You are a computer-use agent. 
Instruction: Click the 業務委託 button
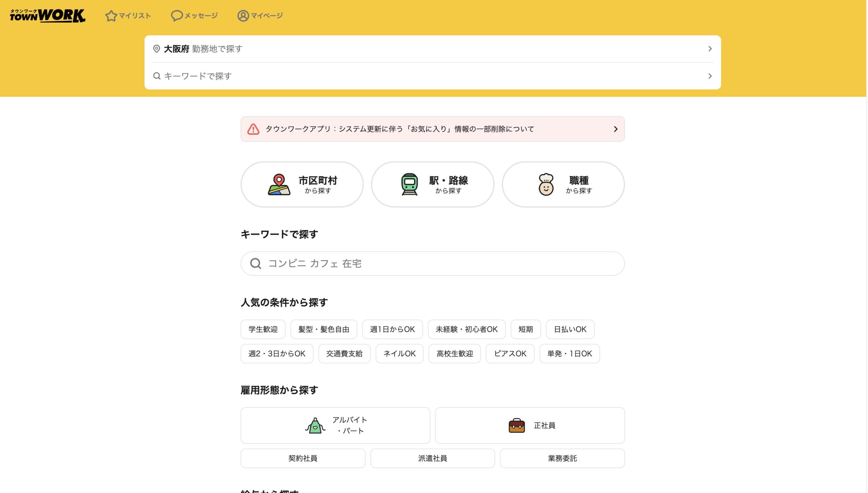click(x=562, y=458)
